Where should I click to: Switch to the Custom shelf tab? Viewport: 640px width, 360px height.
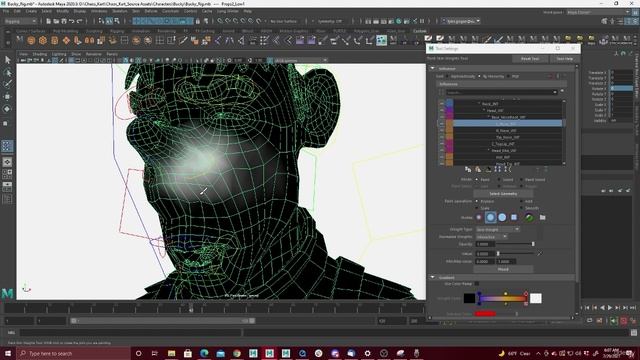420,31
